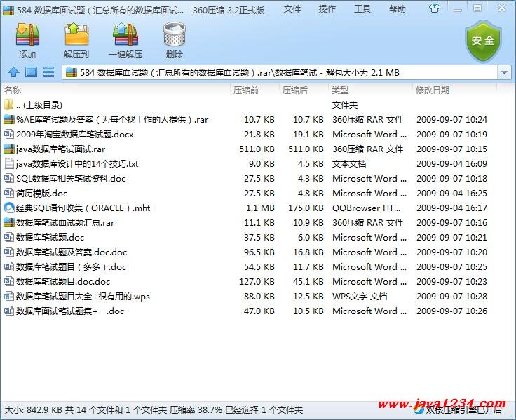Click the icon of 简历模版.doc
The width and height of the screenshot is (516, 420).
click(x=9, y=193)
